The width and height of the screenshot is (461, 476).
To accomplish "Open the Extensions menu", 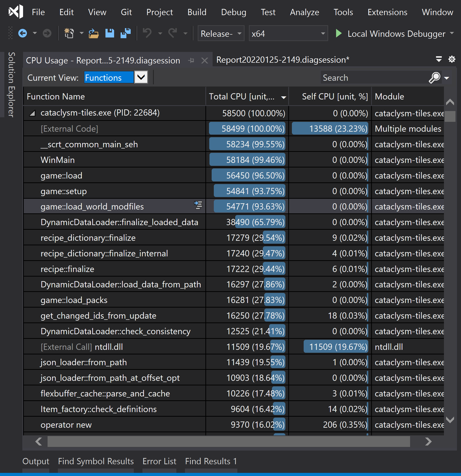I will (387, 12).
